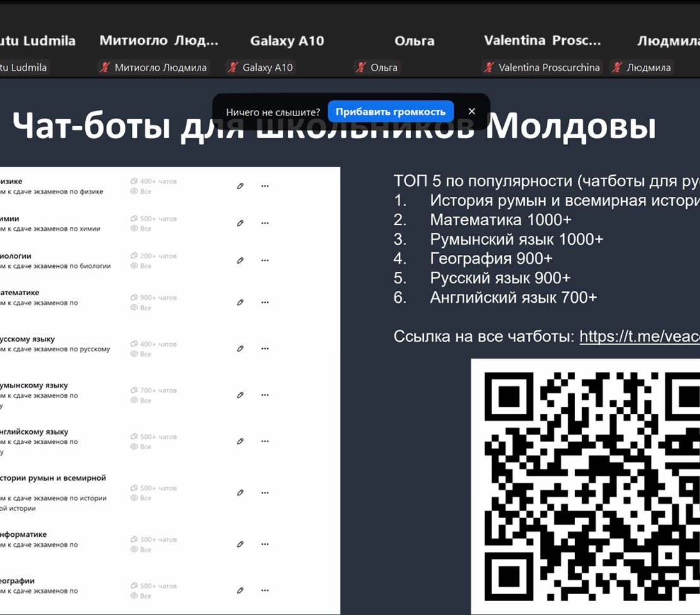Toggle the eye 'Все' visibility in химии row
Viewport: 700px width, 615px height.
141,228
